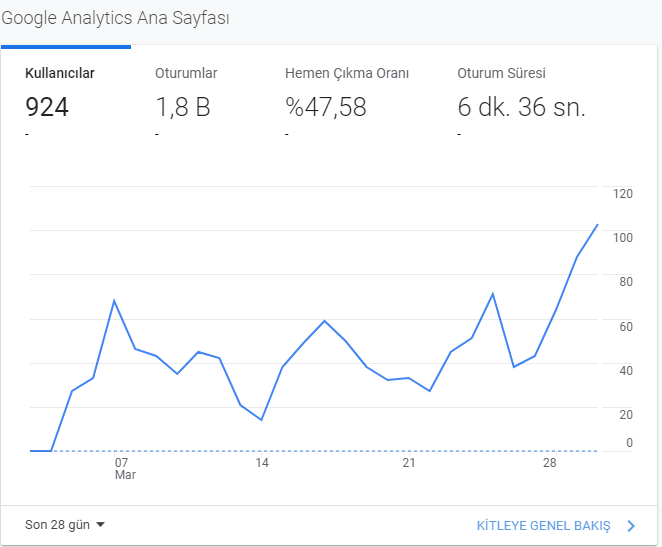
Task: Click the 100 y-axis label
Action: tap(623, 238)
